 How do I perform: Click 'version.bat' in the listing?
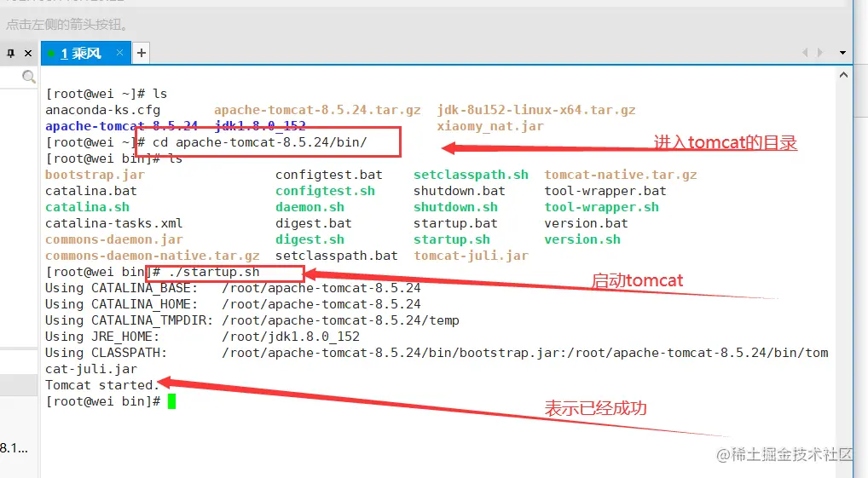587,223
